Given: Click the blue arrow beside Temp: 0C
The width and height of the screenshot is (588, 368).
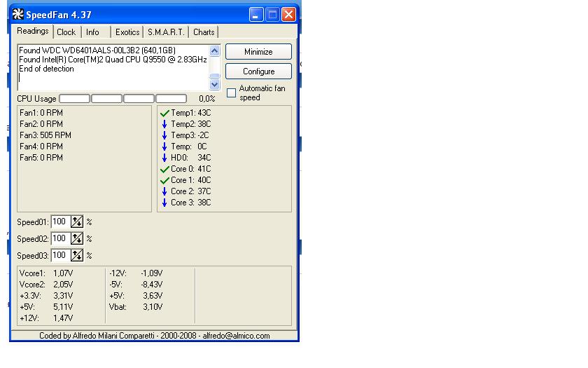Looking at the screenshot, I should (164, 146).
